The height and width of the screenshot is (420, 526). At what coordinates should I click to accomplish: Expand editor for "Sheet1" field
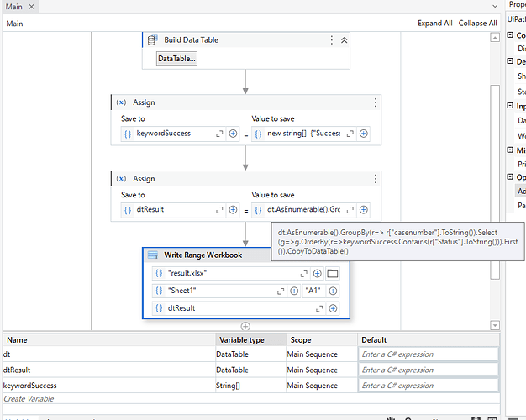point(281,291)
